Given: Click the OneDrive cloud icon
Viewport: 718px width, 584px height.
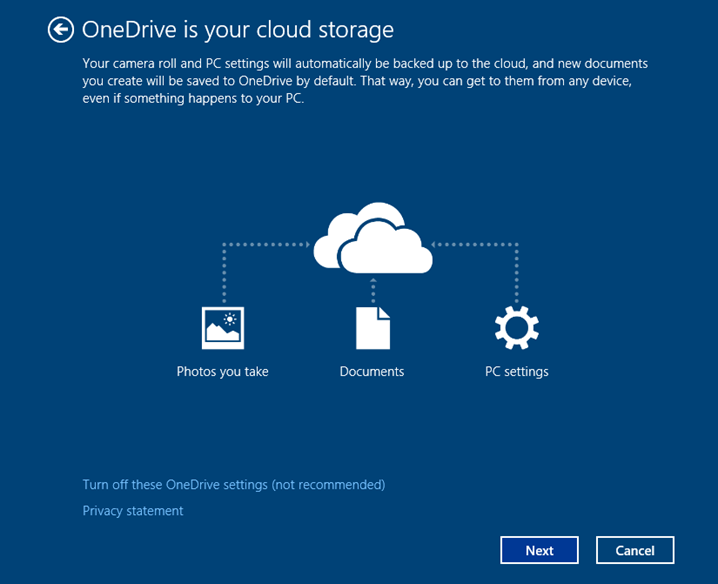Looking at the screenshot, I should point(373,238).
